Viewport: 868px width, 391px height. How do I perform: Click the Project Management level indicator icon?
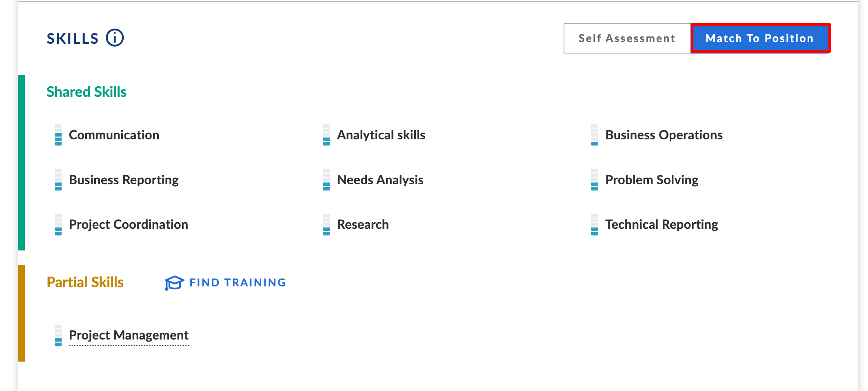point(58,335)
